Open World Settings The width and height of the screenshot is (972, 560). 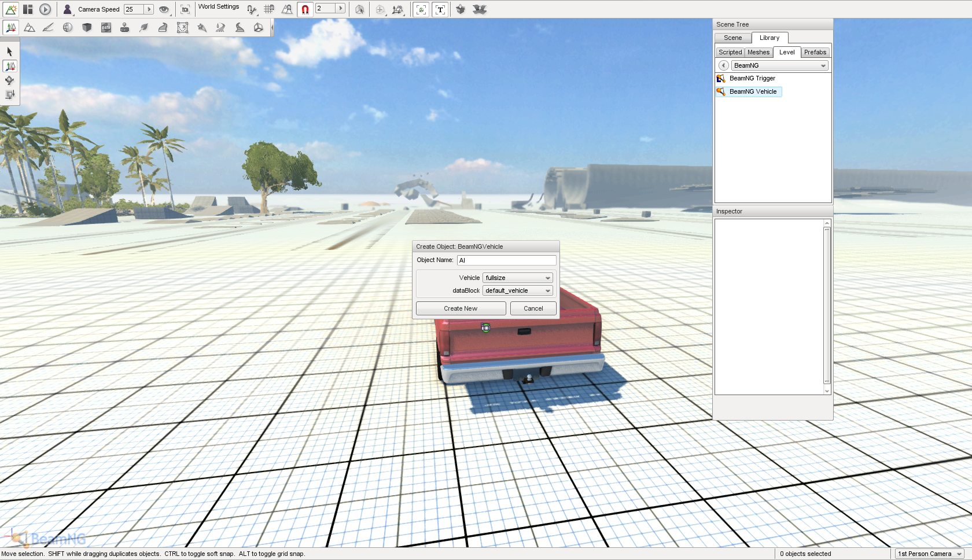[219, 7]
